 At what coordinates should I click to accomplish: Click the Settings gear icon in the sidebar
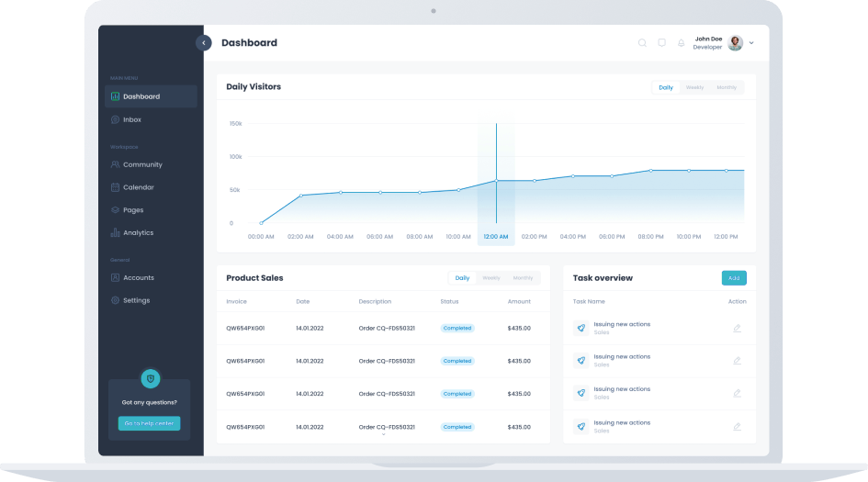point(115,300)
